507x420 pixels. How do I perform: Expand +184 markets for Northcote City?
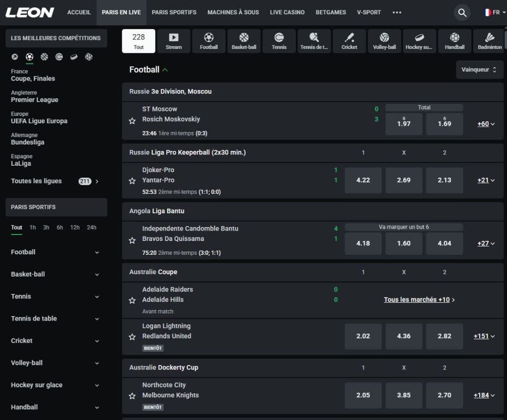[x=484, y=395]
